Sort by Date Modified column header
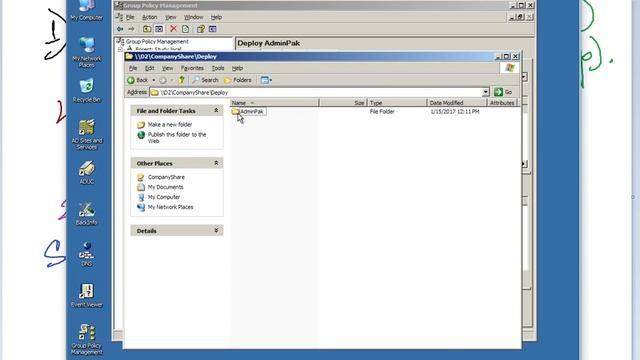 point(457,103)
